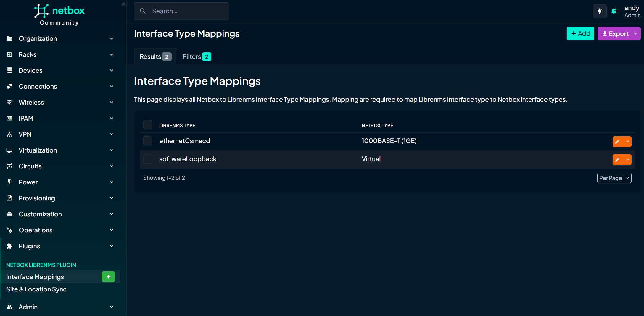Click the green plus next to Interface Mappings
Viewport: 644px width, 316px height.
pyautogui.click(x=108, y=277)
